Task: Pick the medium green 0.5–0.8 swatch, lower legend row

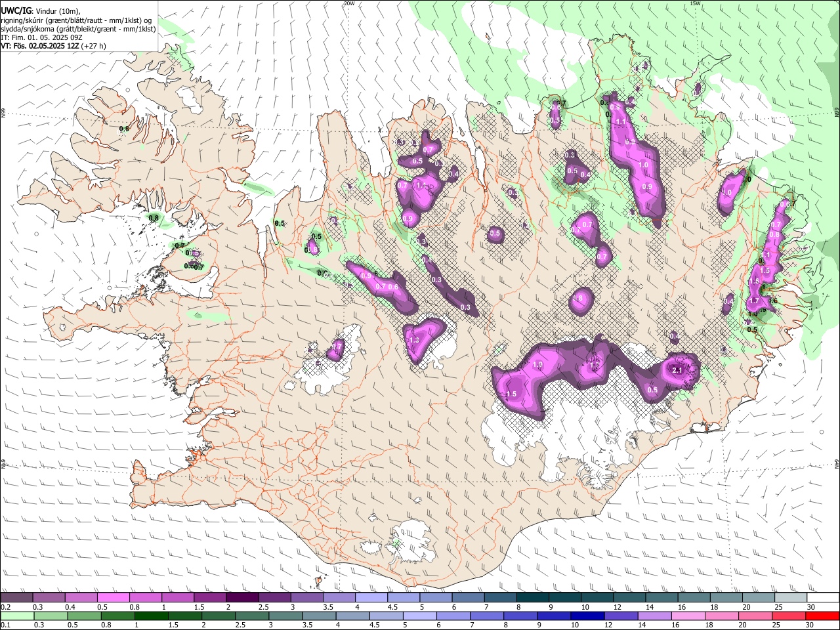Action: pos(84,616)
